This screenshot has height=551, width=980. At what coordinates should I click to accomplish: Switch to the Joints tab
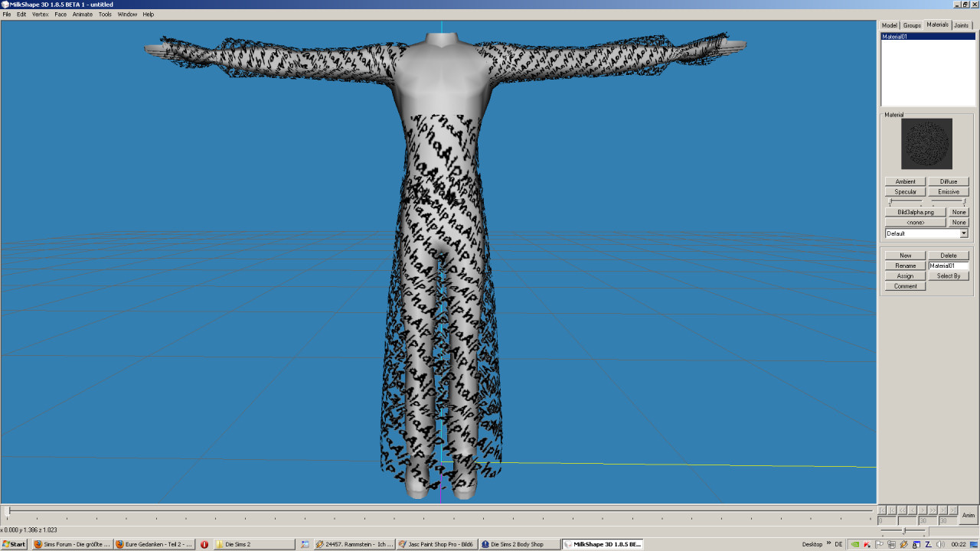coord(961,25)
